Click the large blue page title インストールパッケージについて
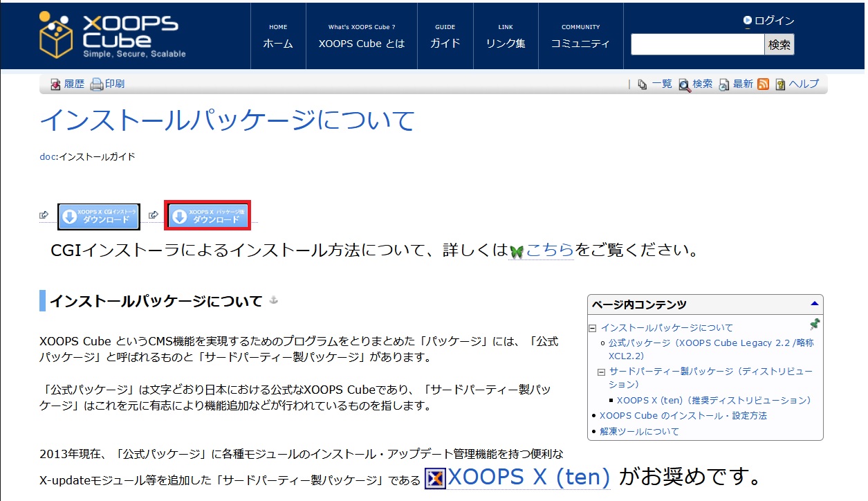Screen dimensions: 868x501 pos(228,120)
